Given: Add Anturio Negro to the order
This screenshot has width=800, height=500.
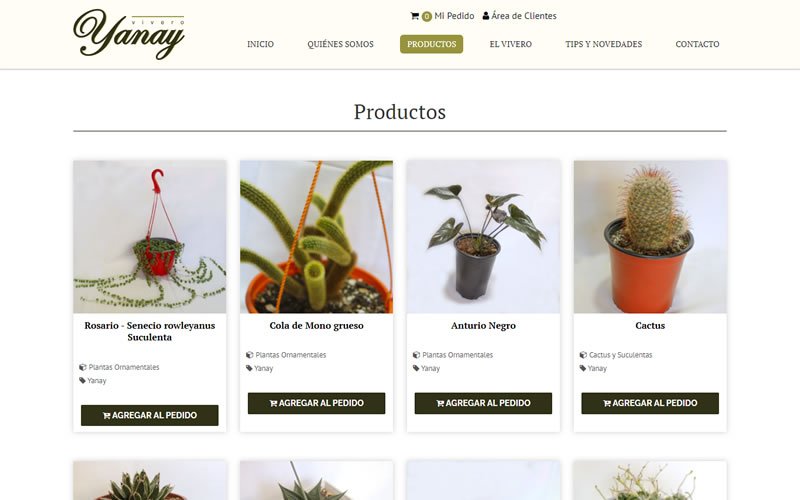Looking at the screenshot, I should pyautogui.click(x=483, y=403).
